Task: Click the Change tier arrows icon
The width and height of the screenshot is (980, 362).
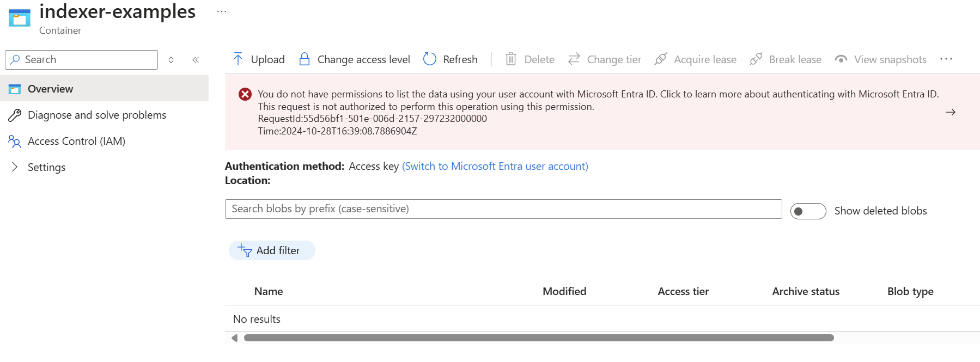Action: point(574,59)
